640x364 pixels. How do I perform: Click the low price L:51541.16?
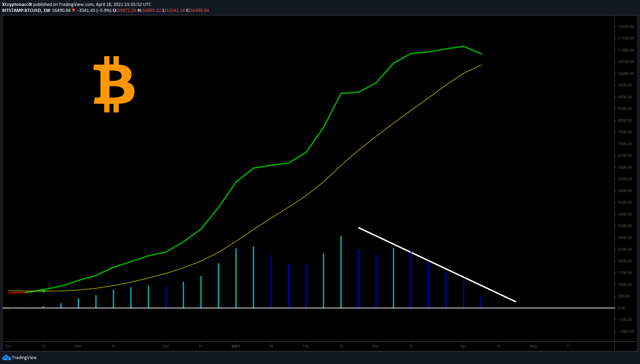[174, 10]
